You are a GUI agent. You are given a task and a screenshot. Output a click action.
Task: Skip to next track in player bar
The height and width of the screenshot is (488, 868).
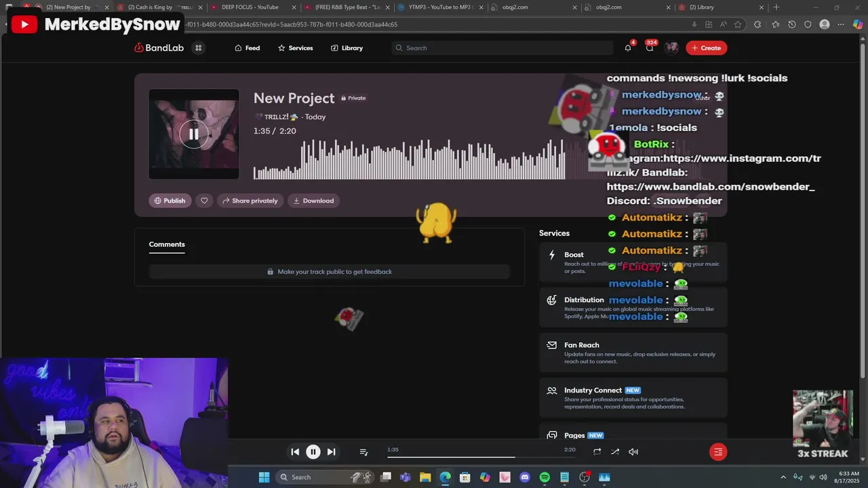click(331, 451)
